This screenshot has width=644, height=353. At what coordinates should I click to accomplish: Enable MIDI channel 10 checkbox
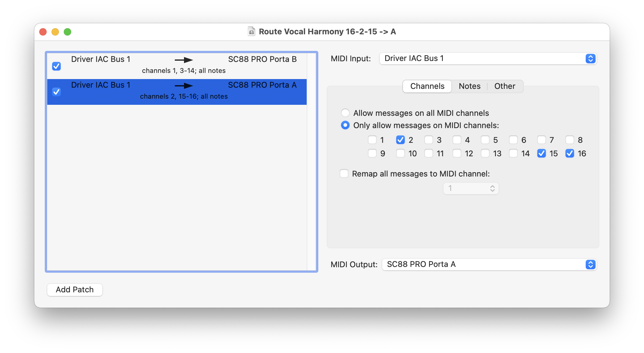coord(401,154)
